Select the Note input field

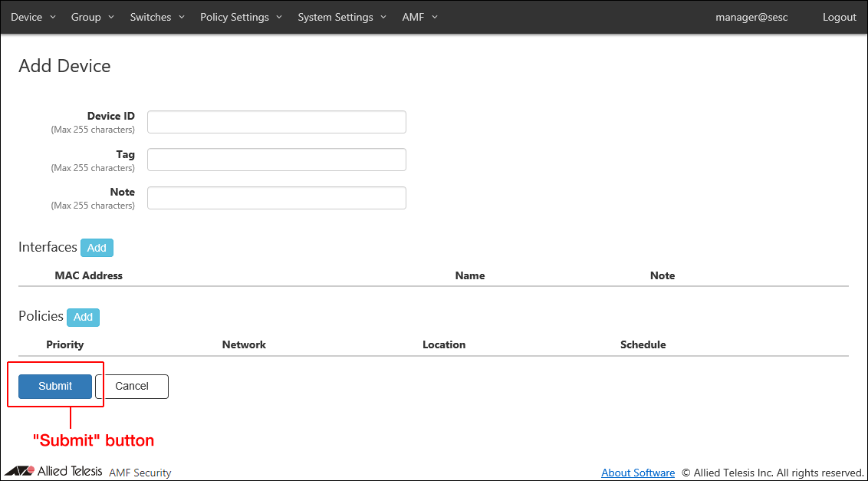coord(276,198)
